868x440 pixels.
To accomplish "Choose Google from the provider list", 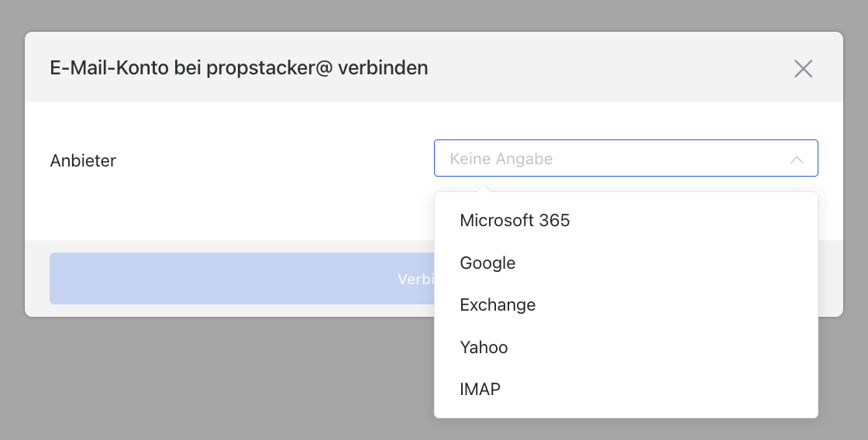I will 487,263.
